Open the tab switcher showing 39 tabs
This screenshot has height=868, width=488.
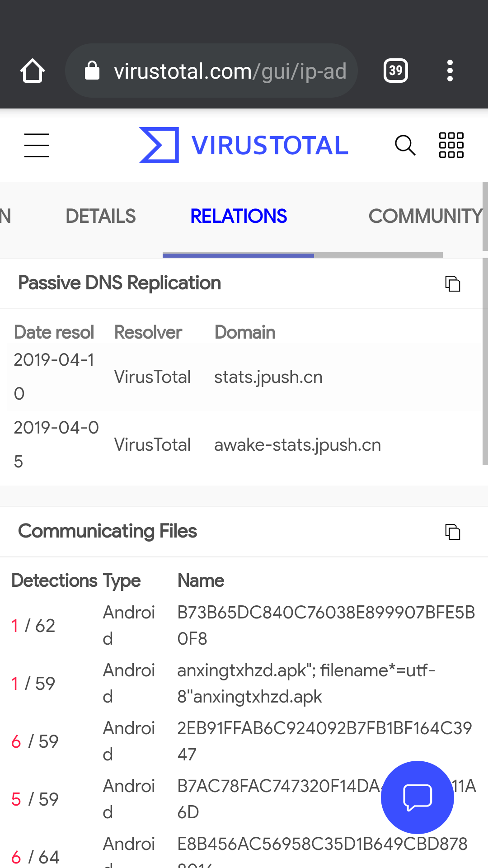pyautogui.click(x=396, y=71)
